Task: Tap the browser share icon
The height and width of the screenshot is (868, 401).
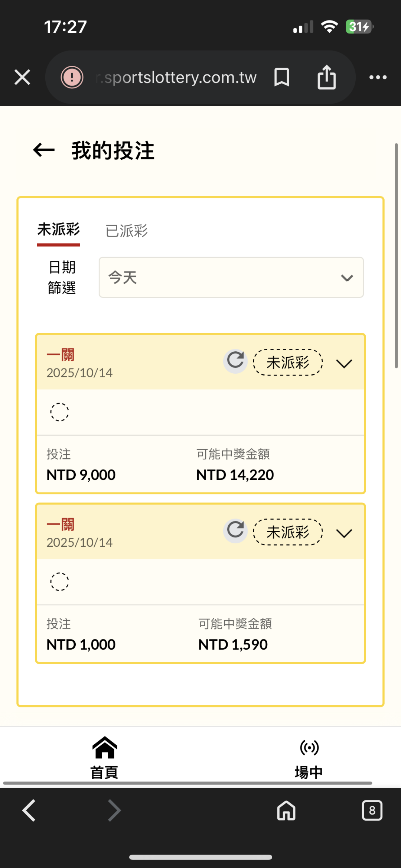Action: point(327,77)
